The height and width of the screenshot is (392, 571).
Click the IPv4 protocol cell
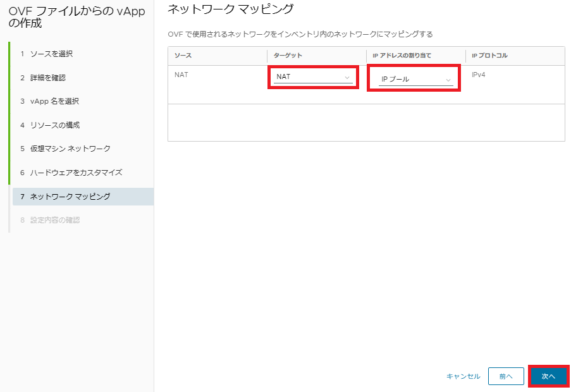coord(479,75)
